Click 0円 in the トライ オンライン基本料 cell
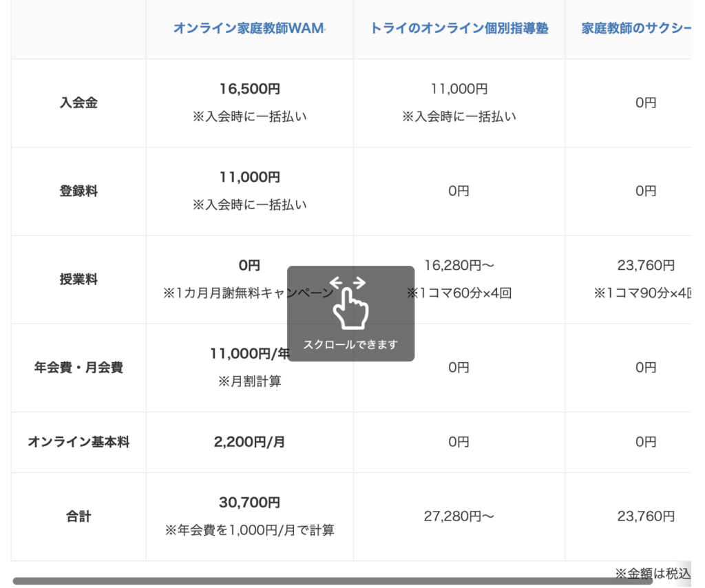The image size is (705, 588). [x=459, y=442]
